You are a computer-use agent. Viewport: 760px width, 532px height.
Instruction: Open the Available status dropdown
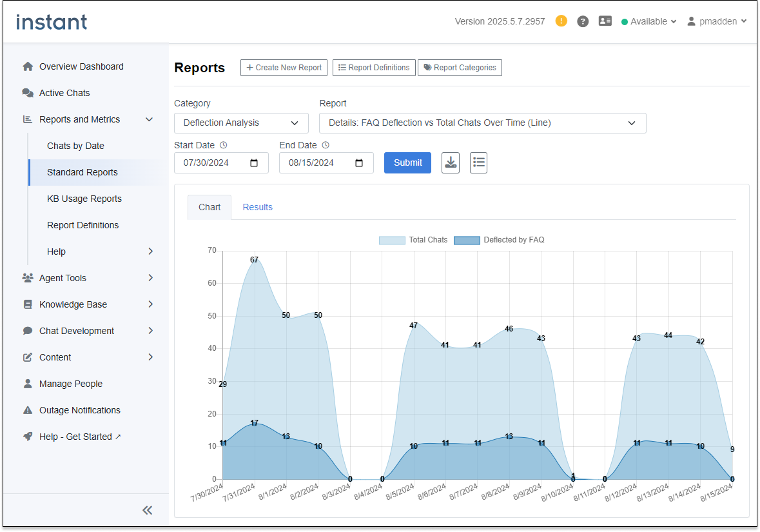tap(649, 21)
